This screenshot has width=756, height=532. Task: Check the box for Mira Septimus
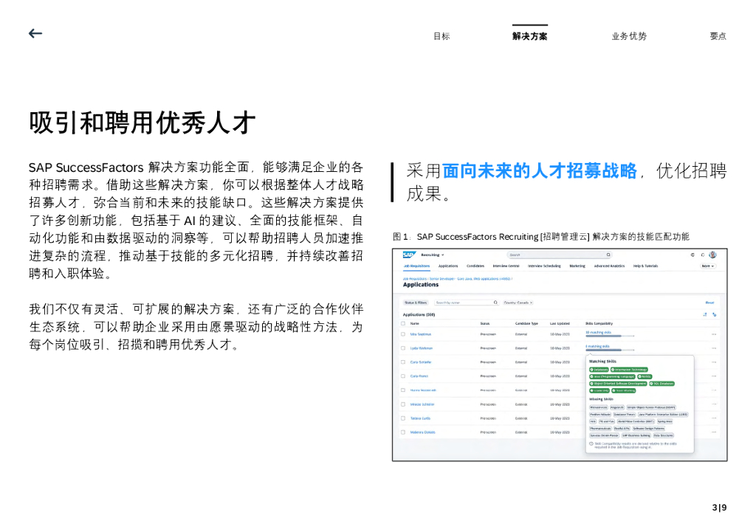(x=405, y=334)
